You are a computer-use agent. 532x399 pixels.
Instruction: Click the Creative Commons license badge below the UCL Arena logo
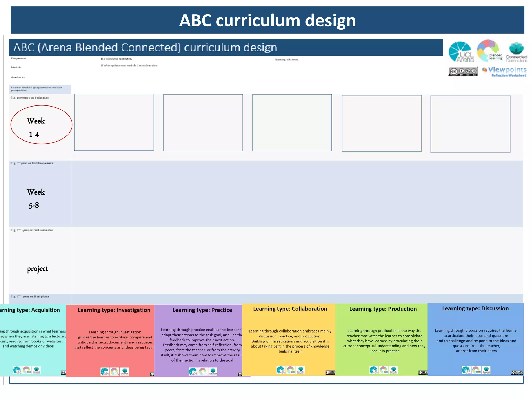point(463,71)
